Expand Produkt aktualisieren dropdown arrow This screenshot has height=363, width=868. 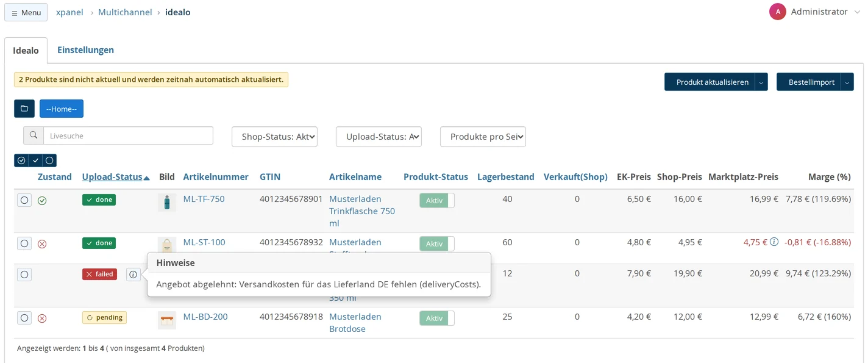(761, 82)
